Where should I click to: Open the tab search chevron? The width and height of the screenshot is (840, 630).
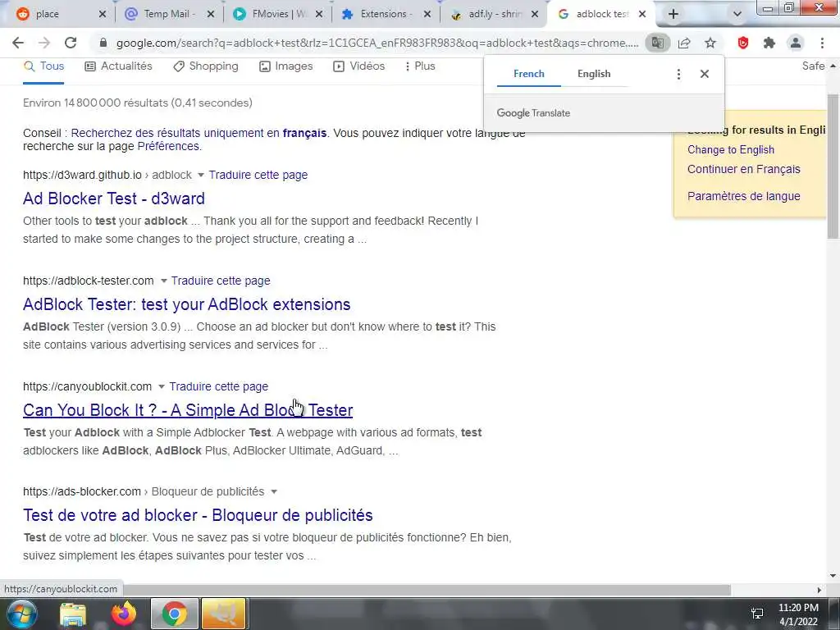(x=737, y=14)
